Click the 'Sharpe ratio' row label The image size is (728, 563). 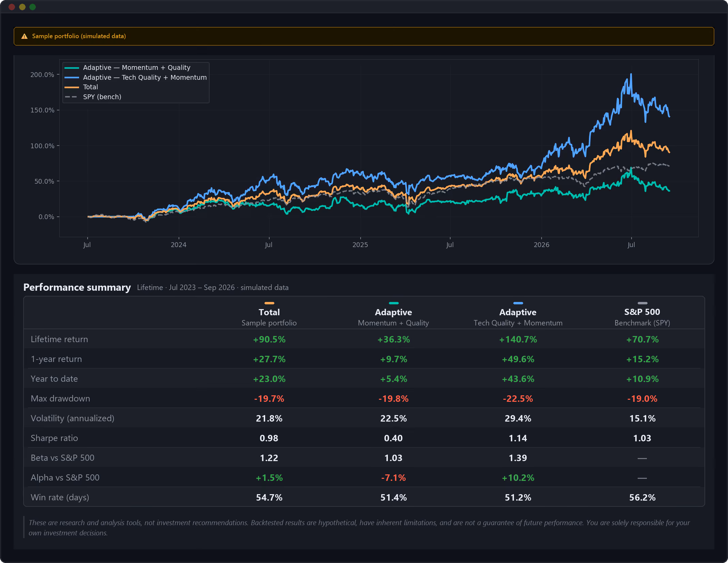[54, 438]
